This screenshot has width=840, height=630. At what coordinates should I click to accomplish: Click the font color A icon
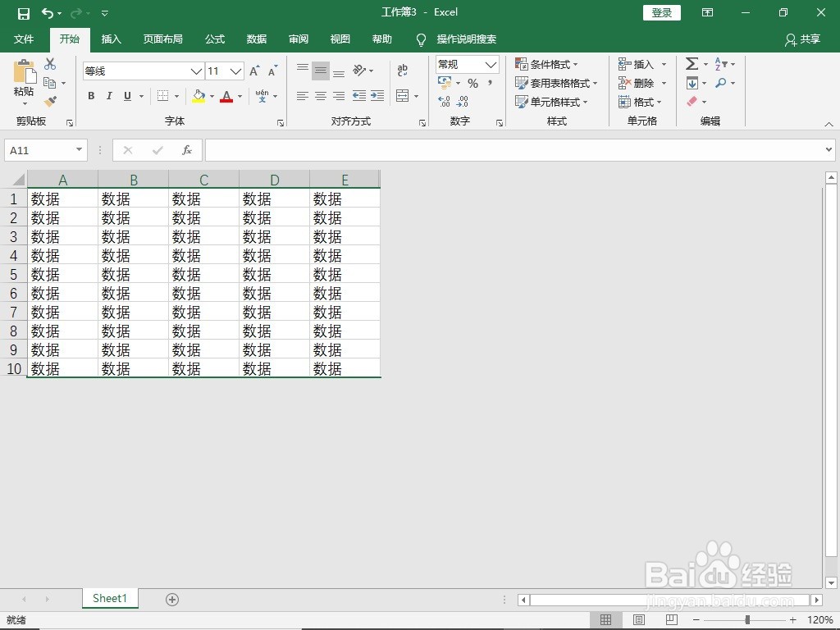pyautogui.click(x=226, y=96)
